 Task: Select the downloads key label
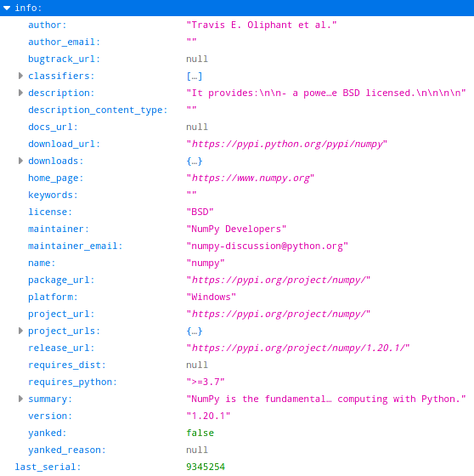(55, 161)
